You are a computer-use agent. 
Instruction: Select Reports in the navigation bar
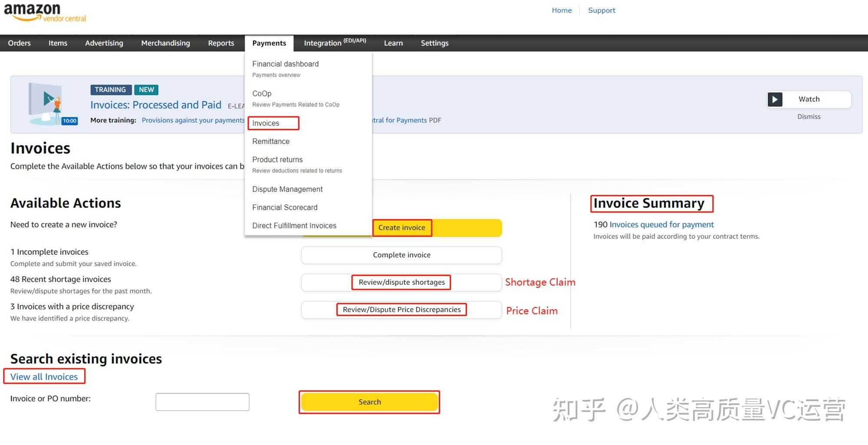click(221, 43)
